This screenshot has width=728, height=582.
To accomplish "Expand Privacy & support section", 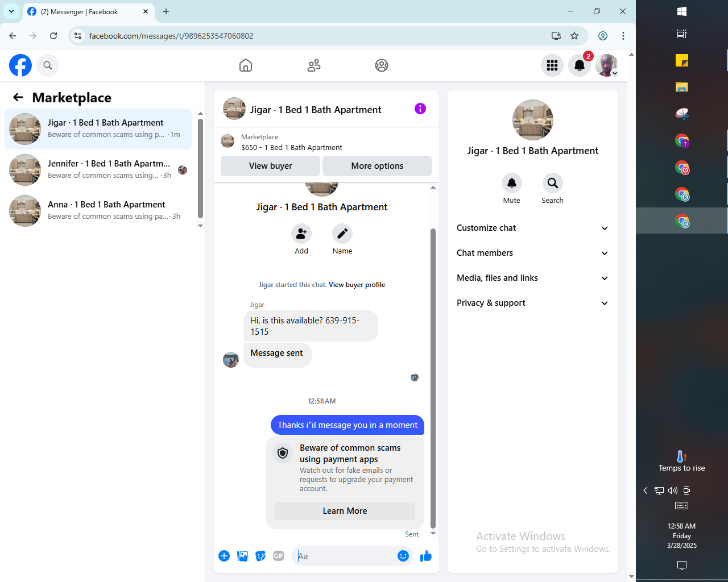I will (x=532, y=303).
